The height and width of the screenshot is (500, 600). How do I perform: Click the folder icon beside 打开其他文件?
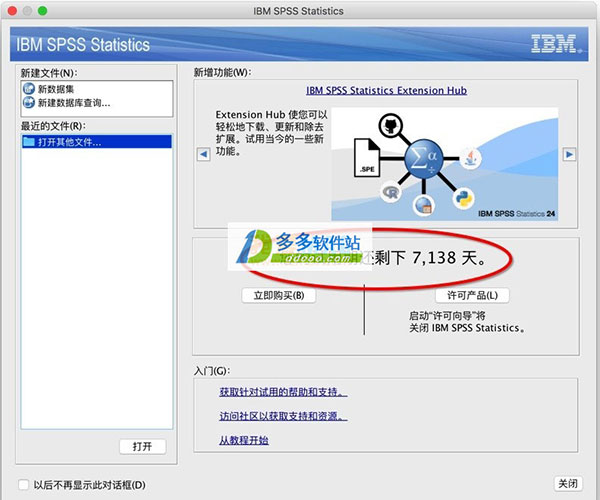point(29,142)
